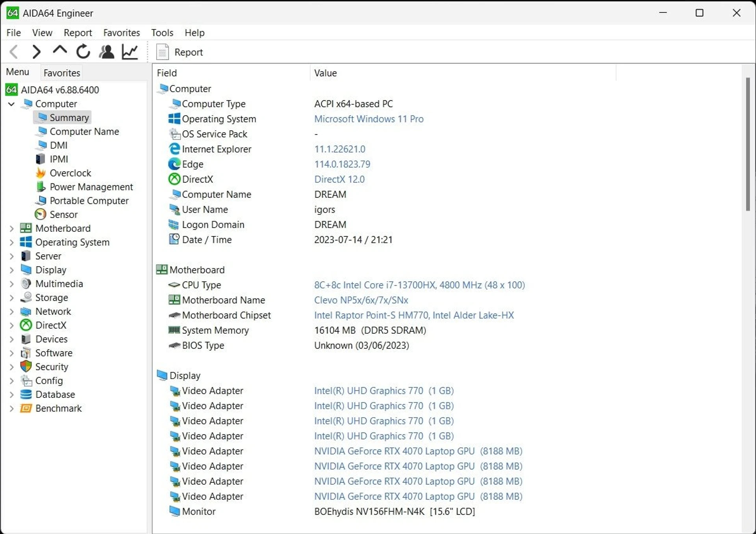Go up one level with the up arrow icon

(60, 51)
